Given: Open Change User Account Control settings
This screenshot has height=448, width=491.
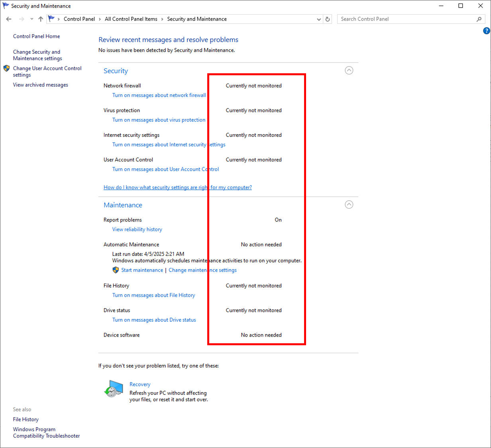Looking at the screenshot, I should [47, 72].
